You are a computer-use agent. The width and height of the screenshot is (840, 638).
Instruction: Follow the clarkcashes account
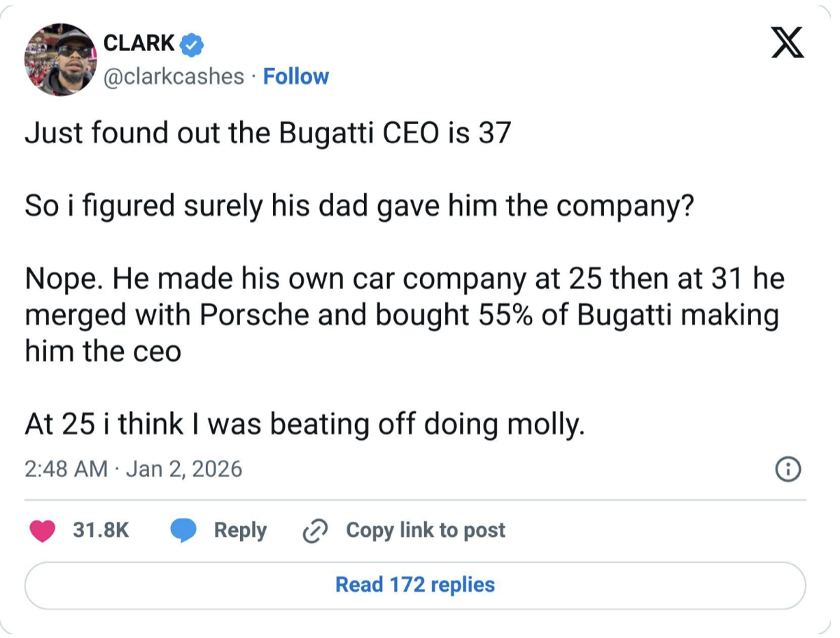point(295,76)
